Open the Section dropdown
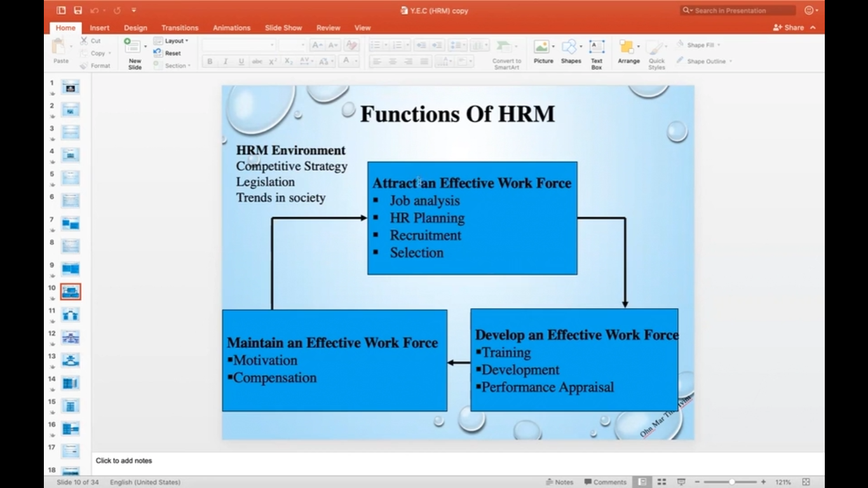868x488 pixels. coord(172,65)
